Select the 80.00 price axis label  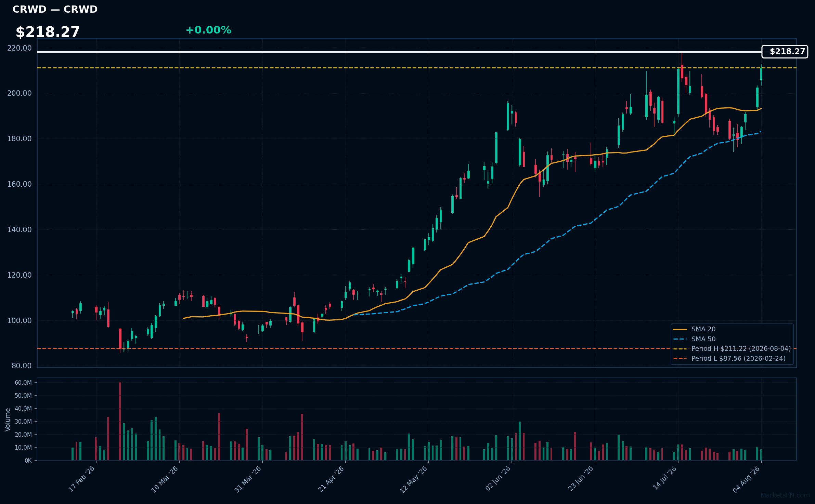pyautogui.click(x=22, y=366)
